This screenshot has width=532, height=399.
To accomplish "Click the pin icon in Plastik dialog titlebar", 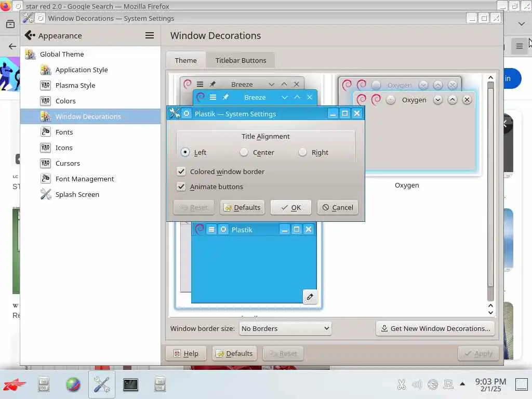I will tap(187, 113).
